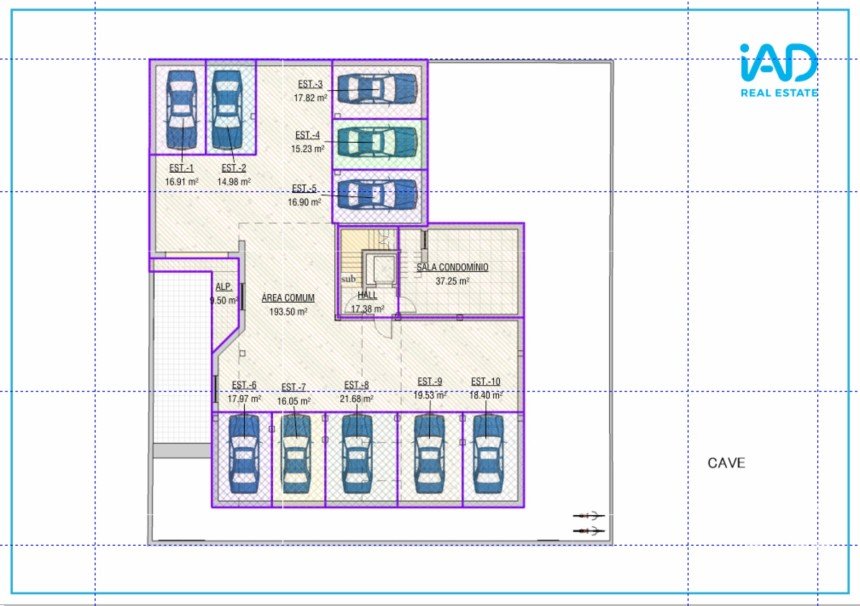Select the green car in space EST.-4
Image resolution: width=860 pixels, height=606 pixels.
(x=374, y=142)
